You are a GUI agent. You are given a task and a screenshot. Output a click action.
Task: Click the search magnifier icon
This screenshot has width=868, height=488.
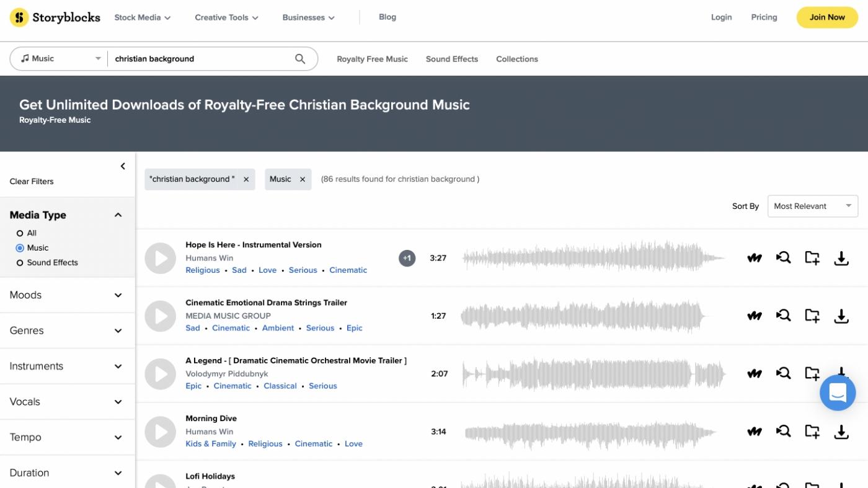click(x=300, y=59)
